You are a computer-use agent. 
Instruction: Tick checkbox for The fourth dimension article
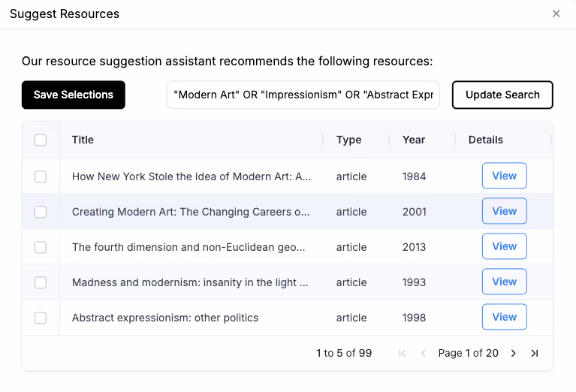pyautogui.click(x=41, y=247)
